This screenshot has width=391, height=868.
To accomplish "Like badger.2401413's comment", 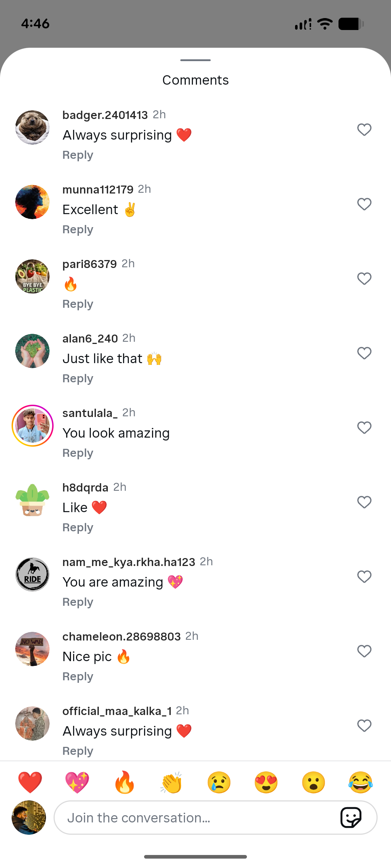I will (x=364, y=129).
